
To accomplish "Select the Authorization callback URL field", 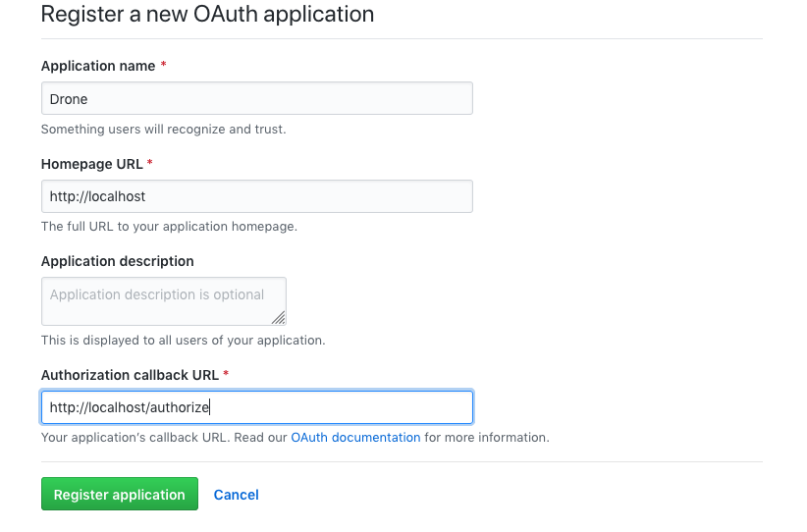I will [x=257, y=407].
